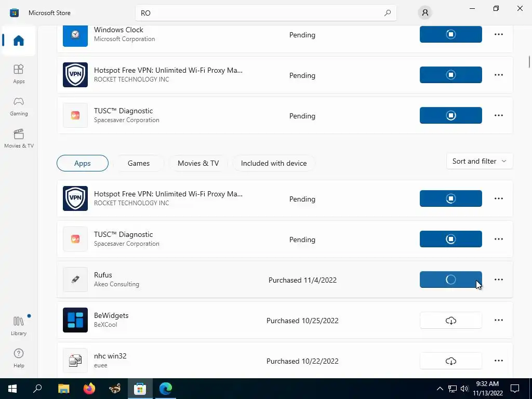
Task: Open the network icon in tray
Action: click(453, 389)
